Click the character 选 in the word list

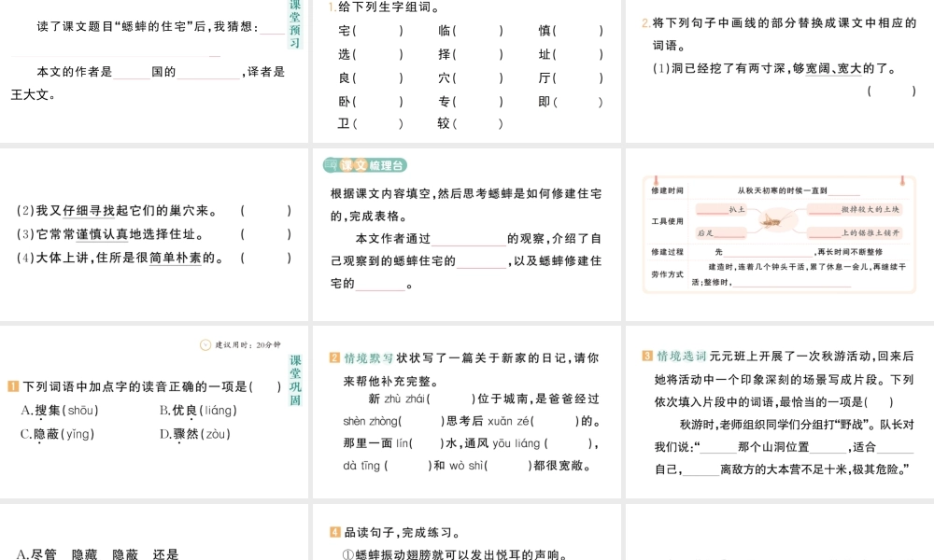345,54
